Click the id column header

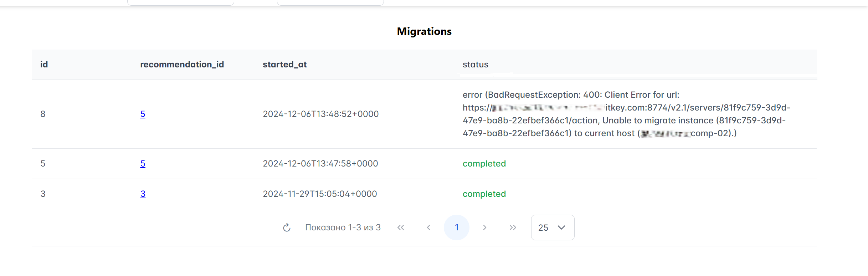click(44, 65)
